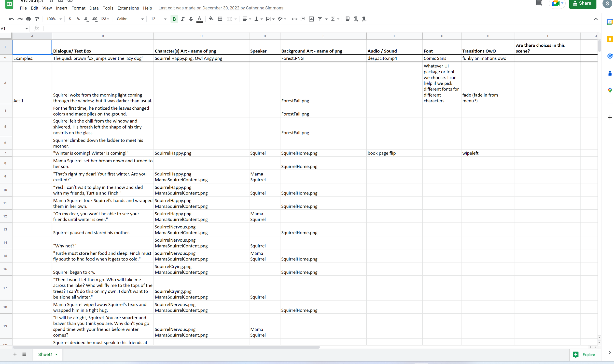Open the Extensions menu
Viewport: 614px width, 364px height.
pyautogui.click(x=128, y=8)
